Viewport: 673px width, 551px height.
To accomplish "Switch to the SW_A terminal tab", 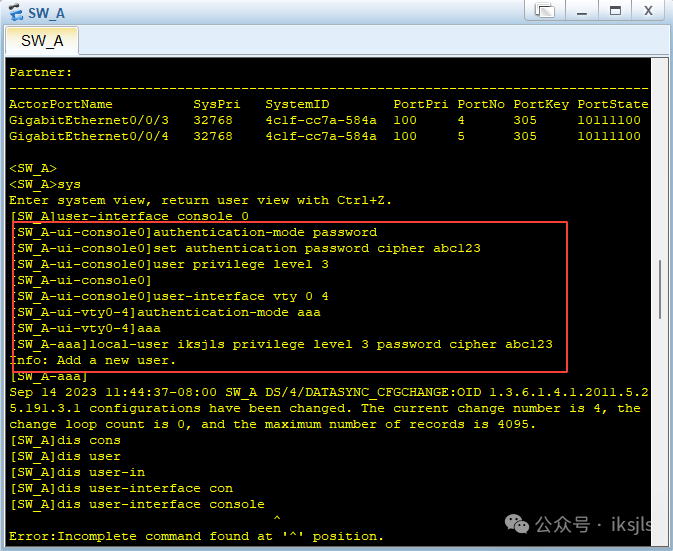I will [x=42, y=41].
